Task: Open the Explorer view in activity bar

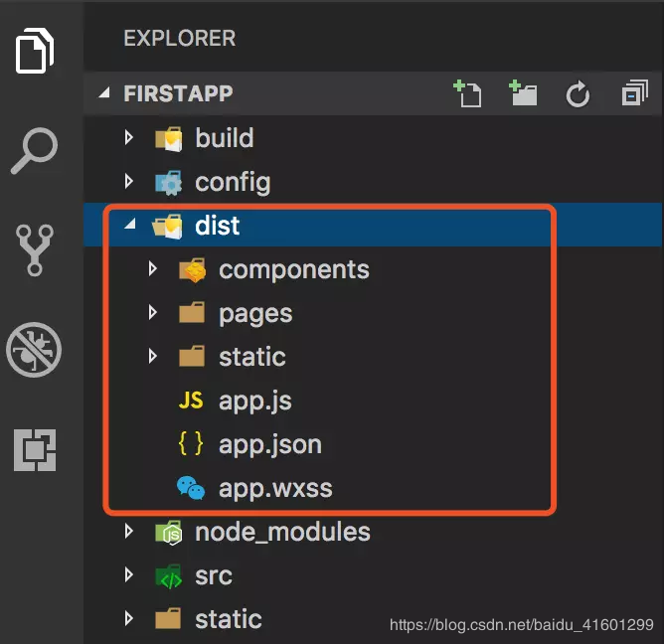Action: coord(35,51)
